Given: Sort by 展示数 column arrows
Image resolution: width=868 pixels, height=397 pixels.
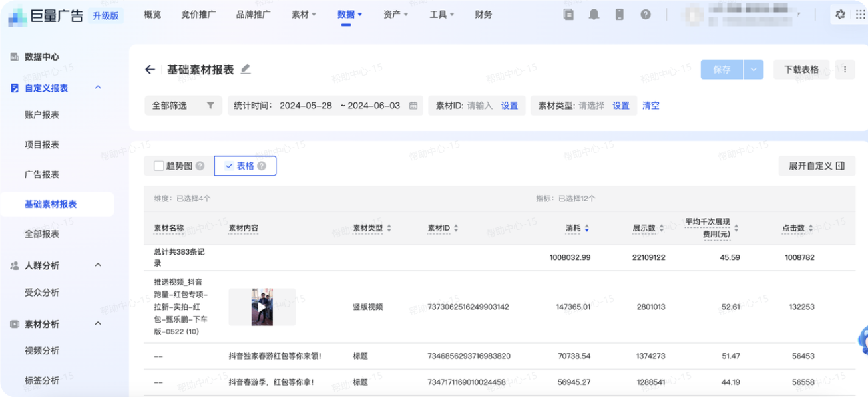Looking at the screenshot, I should click(662, 228).
